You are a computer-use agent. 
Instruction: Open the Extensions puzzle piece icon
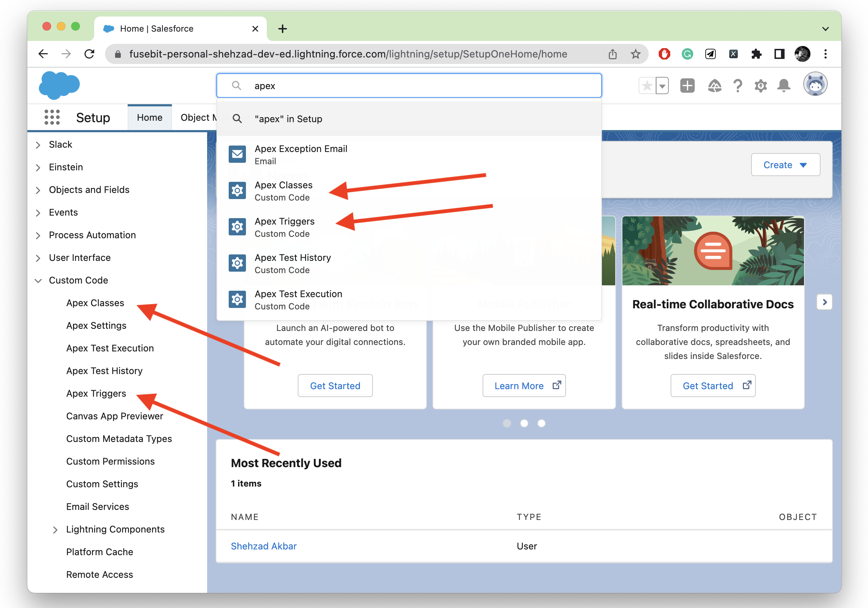(x=756, y=54)
